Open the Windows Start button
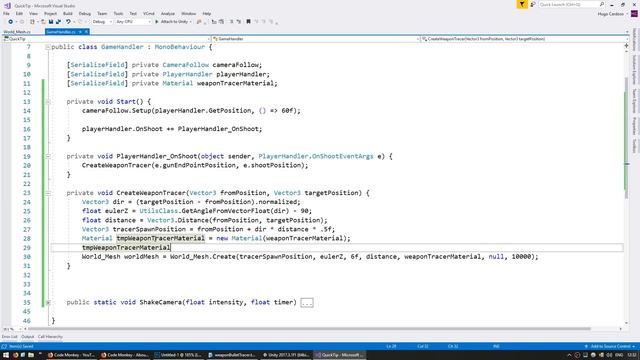The height and width of the screenshot is (360, 640). tap(5, 355)
